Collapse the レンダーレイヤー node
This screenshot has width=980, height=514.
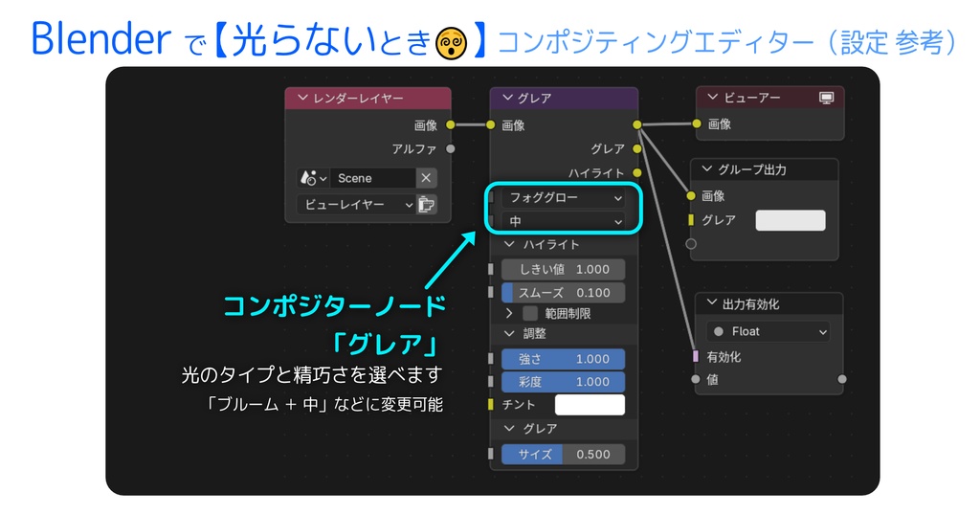coord(303,99)
